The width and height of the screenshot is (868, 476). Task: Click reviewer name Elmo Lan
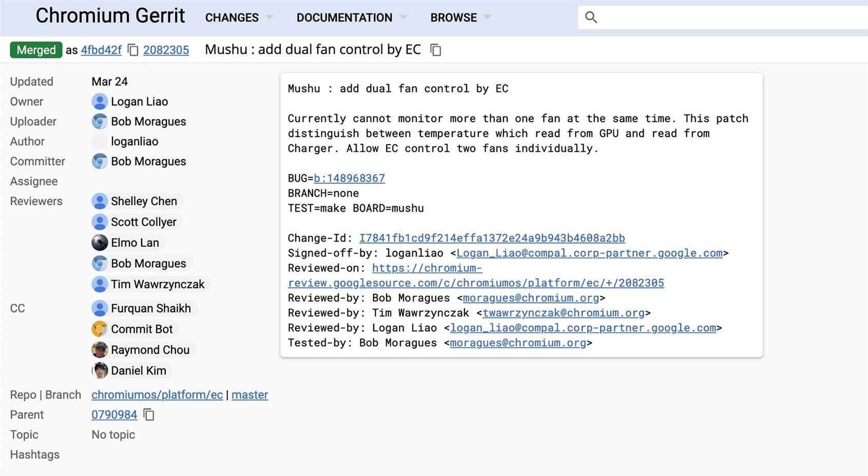pyautogui.click(x=135, y=243)
